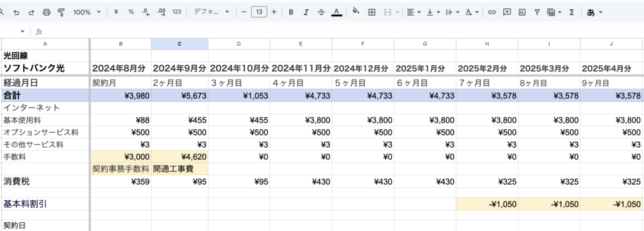Expand the horizontal align dropdown

coord(414,13)
